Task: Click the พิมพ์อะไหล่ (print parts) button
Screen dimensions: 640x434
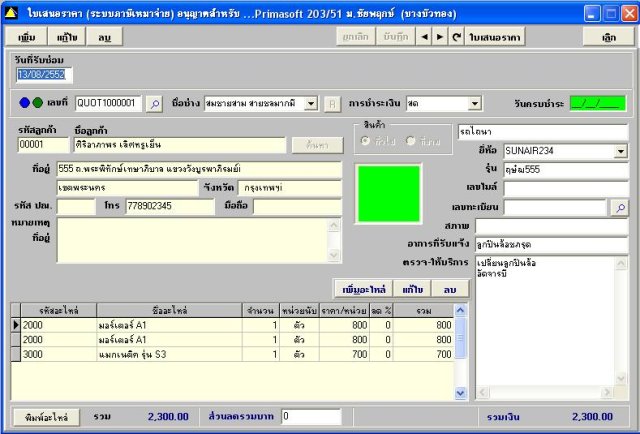Action: [46, 417]
